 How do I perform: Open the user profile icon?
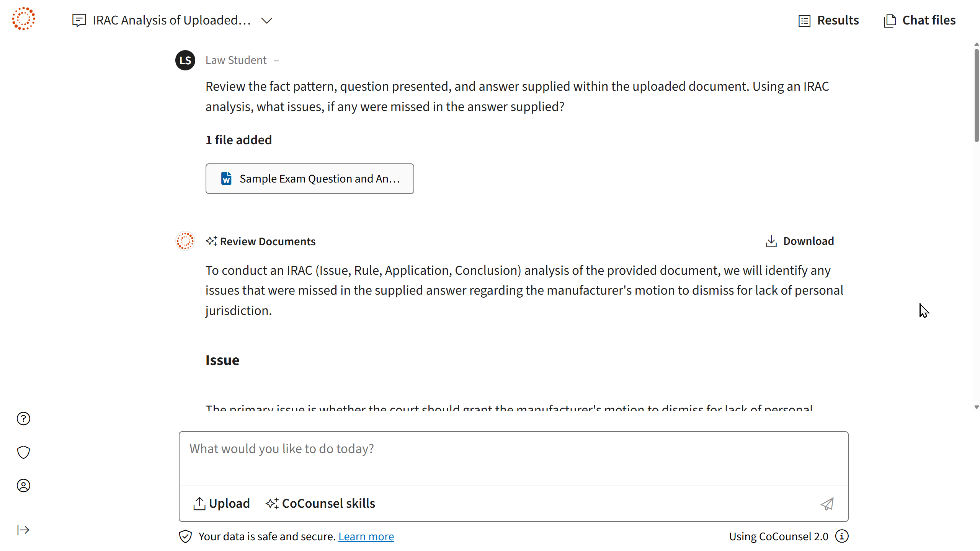coord(23,486)
